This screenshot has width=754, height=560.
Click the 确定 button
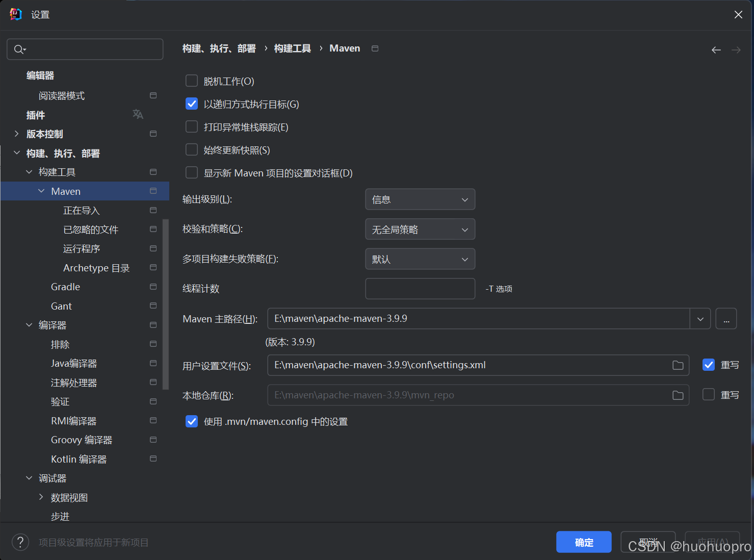tap(584, 542)
